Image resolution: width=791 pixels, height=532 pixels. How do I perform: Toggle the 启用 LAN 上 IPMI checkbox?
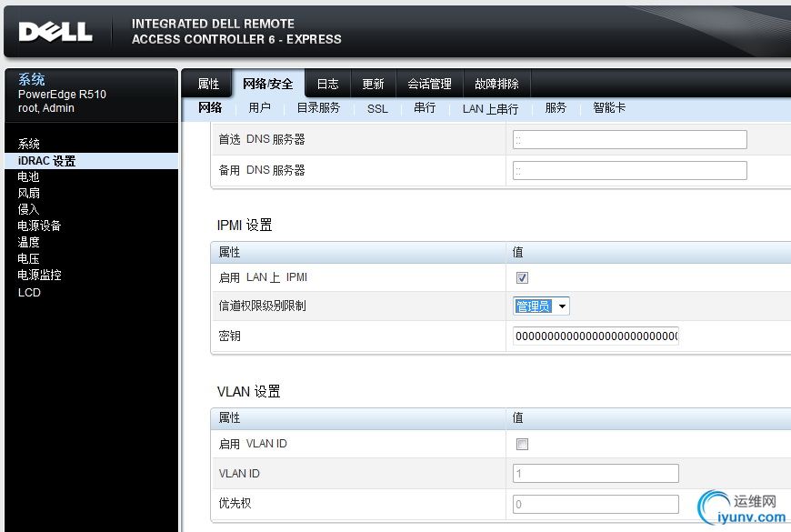coord(522,277)
